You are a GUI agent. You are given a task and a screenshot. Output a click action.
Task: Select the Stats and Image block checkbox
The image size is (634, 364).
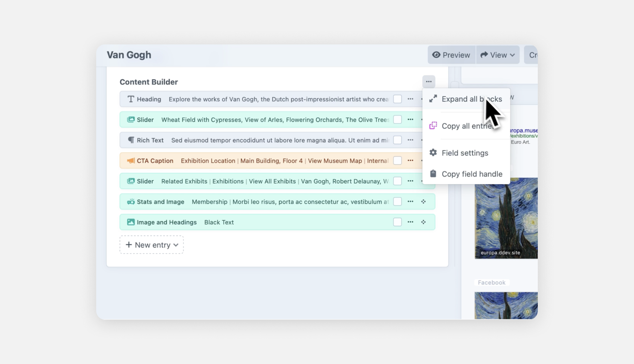click(x=398, y=202)
